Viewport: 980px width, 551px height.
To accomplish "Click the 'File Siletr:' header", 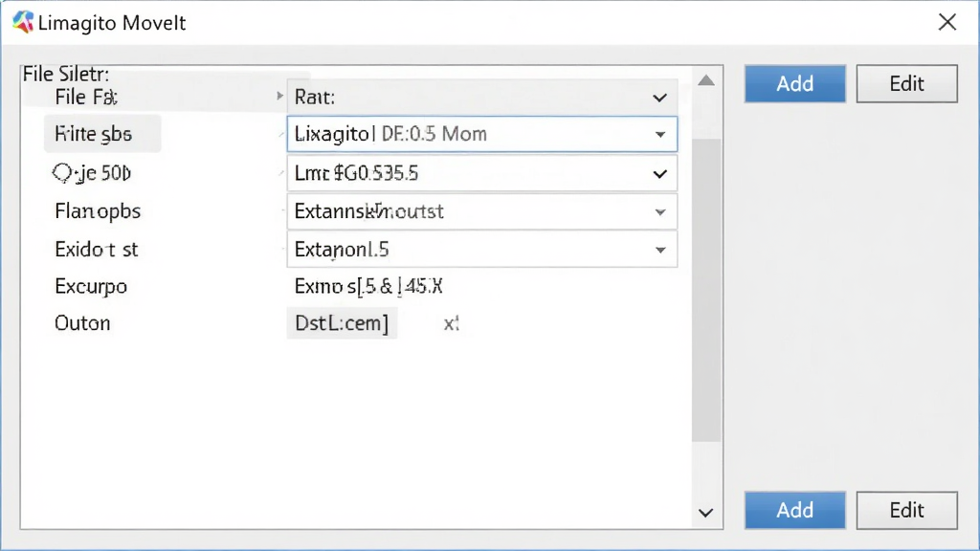I will [66, 74].
